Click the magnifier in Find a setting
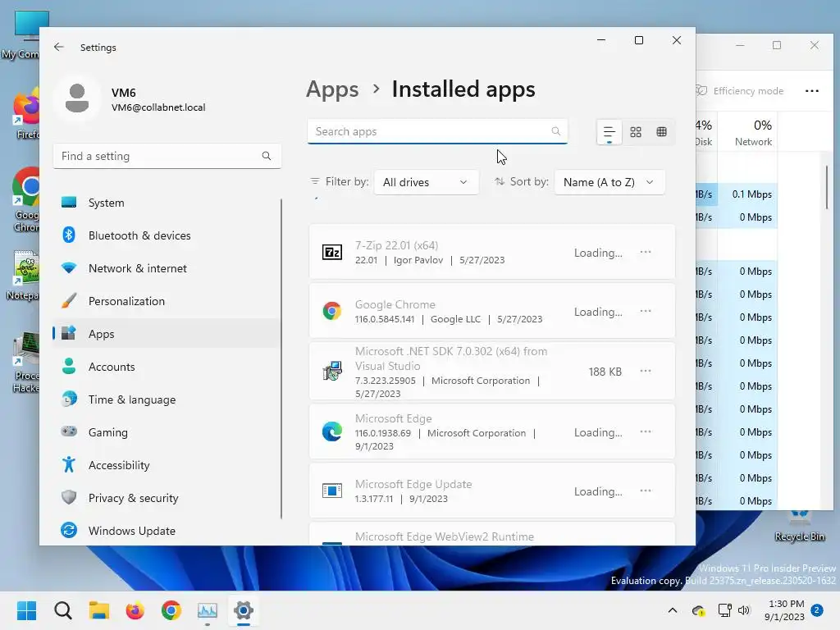The width and height of the screenshot is (840, 630). pos(267,156)
